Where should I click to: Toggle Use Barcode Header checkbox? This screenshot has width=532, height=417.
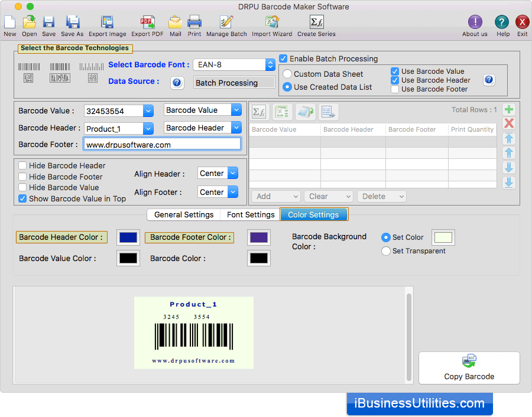(x=395, y=80)
